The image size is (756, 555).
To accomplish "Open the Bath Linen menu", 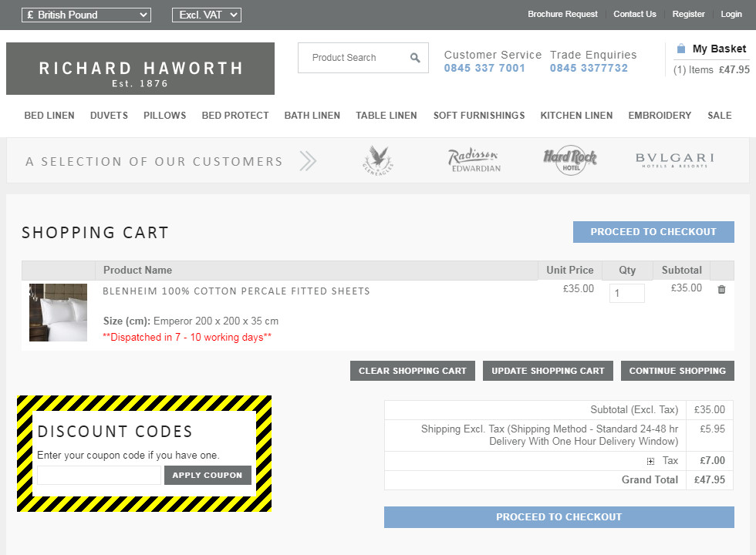I will (312, 116).
